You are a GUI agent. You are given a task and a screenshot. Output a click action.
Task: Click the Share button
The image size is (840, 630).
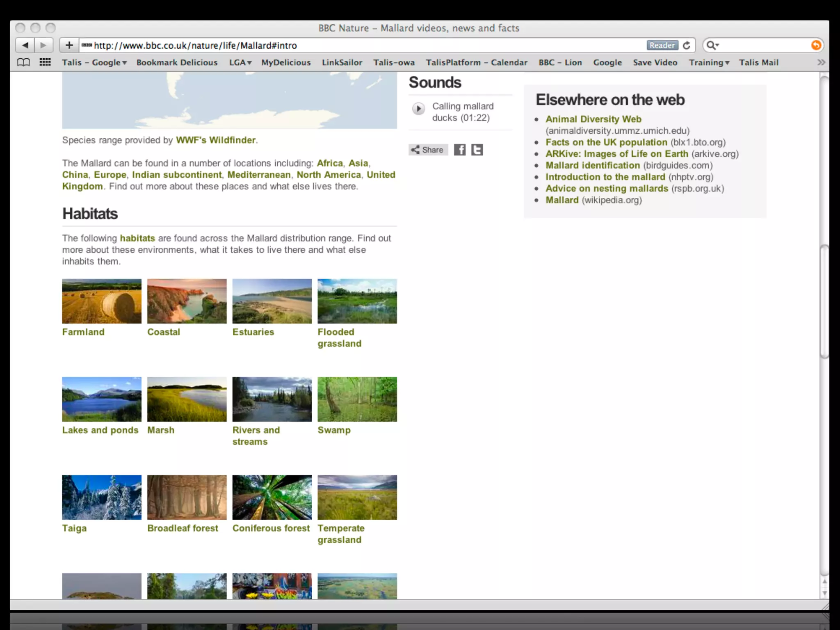coord(428,150)
